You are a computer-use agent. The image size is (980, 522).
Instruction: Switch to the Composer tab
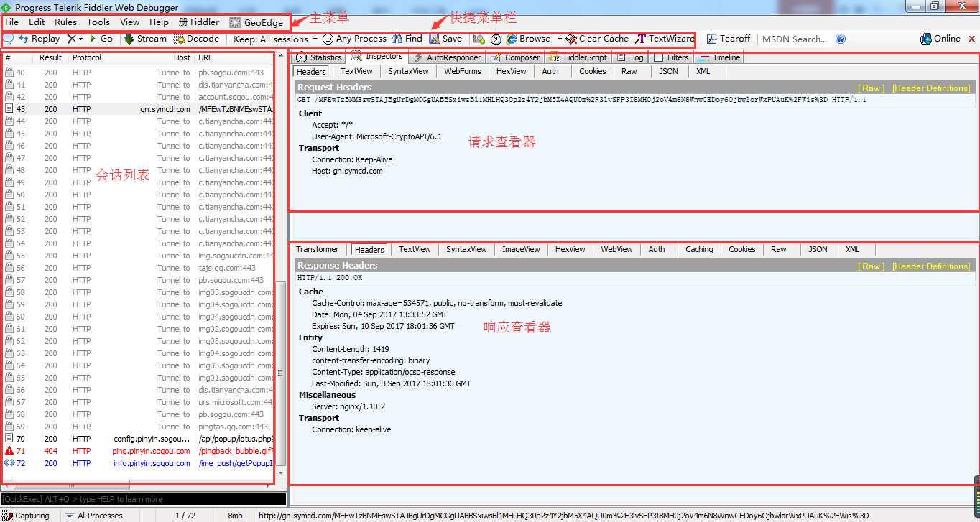pos(515,57)
